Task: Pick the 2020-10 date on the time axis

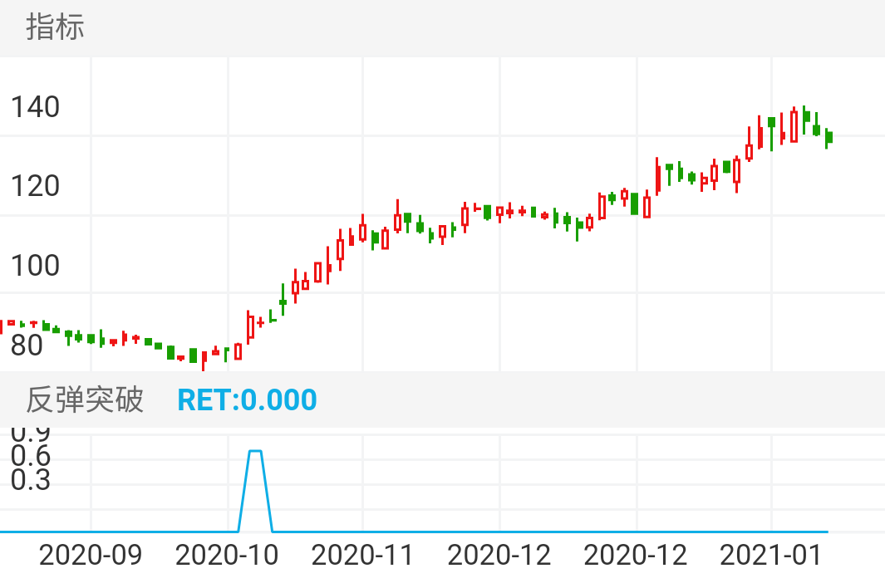Action: (227, 555)
